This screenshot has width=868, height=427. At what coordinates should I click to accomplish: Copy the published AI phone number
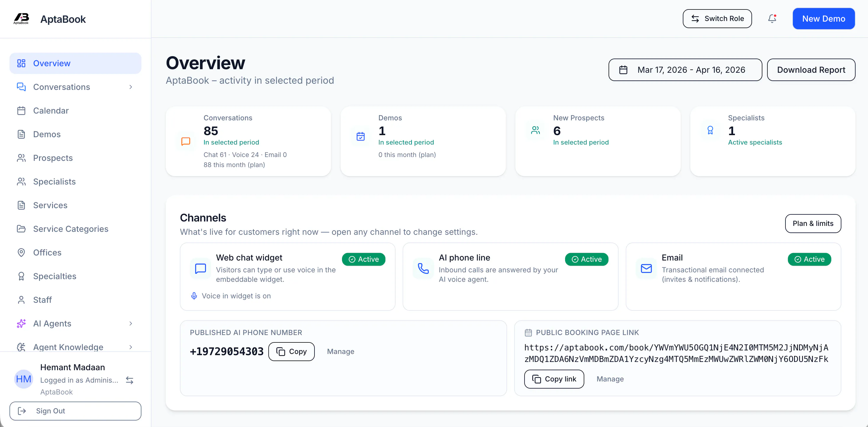291,352
